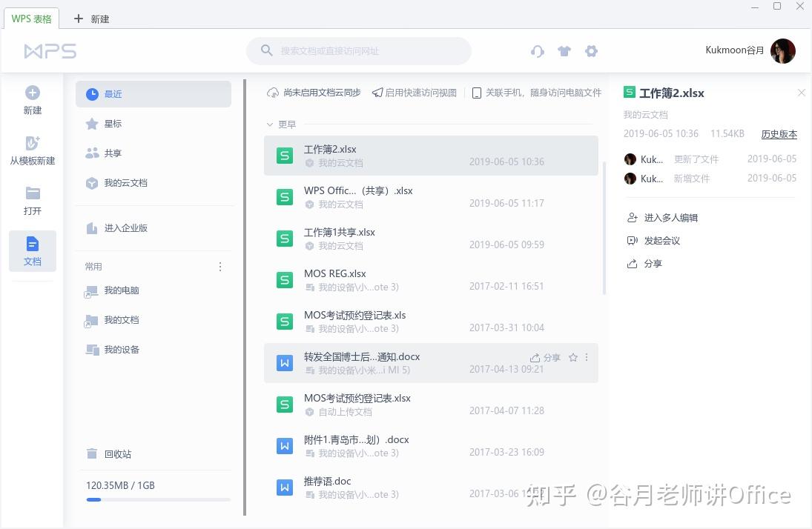This screenshot has height=529, width=812.
Task: Open the 星标 starred documents section
Action: pos(113,123)
